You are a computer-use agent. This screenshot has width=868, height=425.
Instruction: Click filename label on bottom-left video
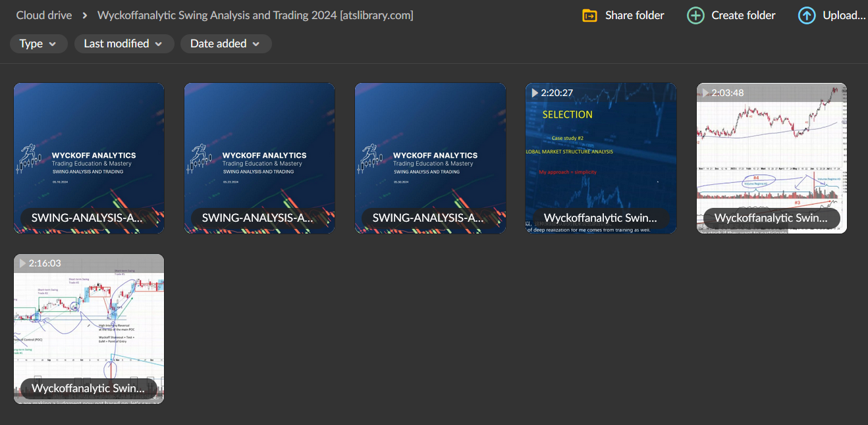(88, 388)
